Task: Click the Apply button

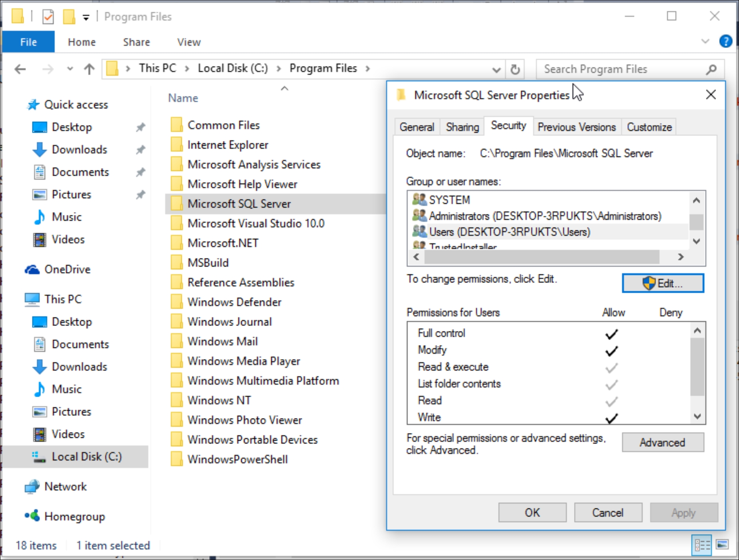Action: click(683, 512)
